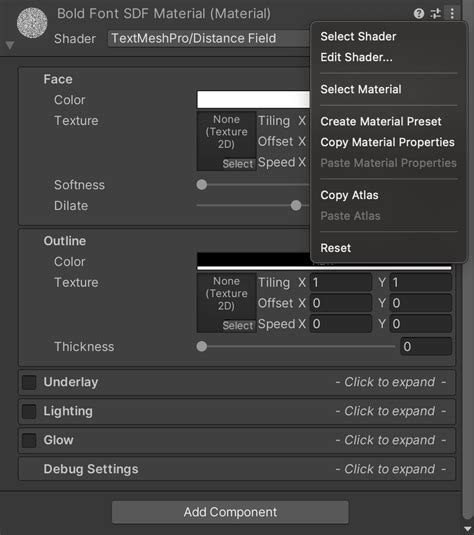Open the TextMeshPro/Distance Field shader dropdown
The image size is (474, 535).
[x=209, y=38]
